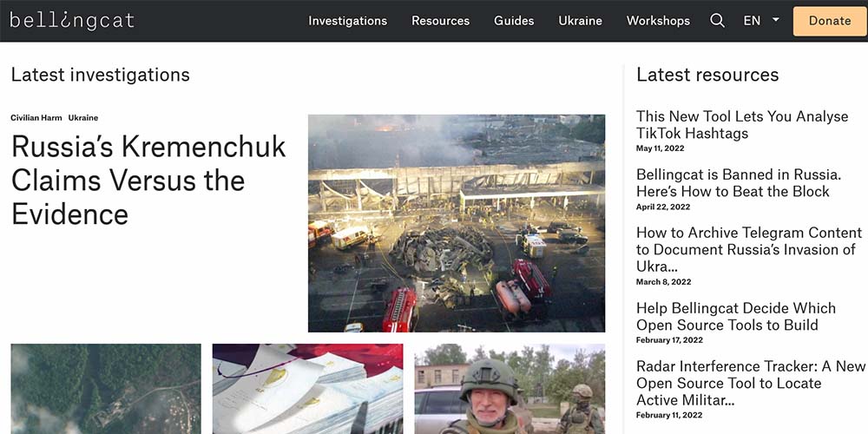
Task: Open the Guides section
Action: pos(514,21)
